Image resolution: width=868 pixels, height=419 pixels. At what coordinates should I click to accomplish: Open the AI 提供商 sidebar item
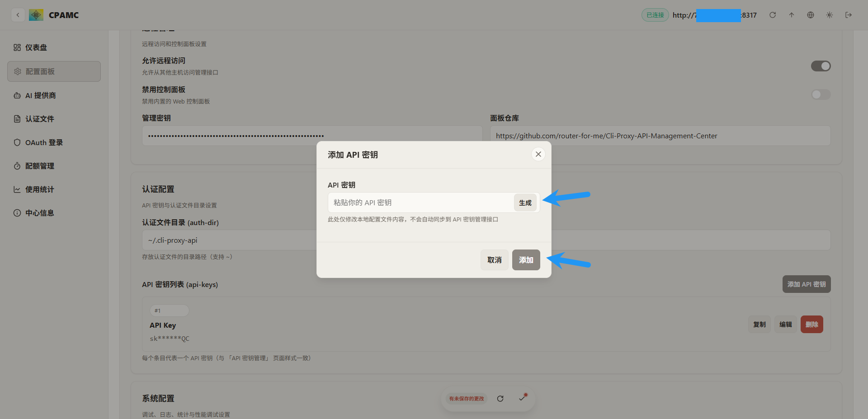coord(40,95)
